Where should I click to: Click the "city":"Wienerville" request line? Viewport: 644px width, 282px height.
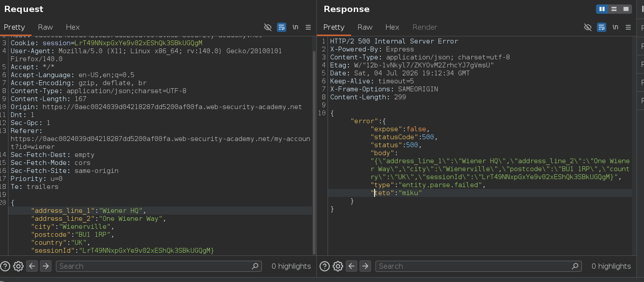coord(73,227)
